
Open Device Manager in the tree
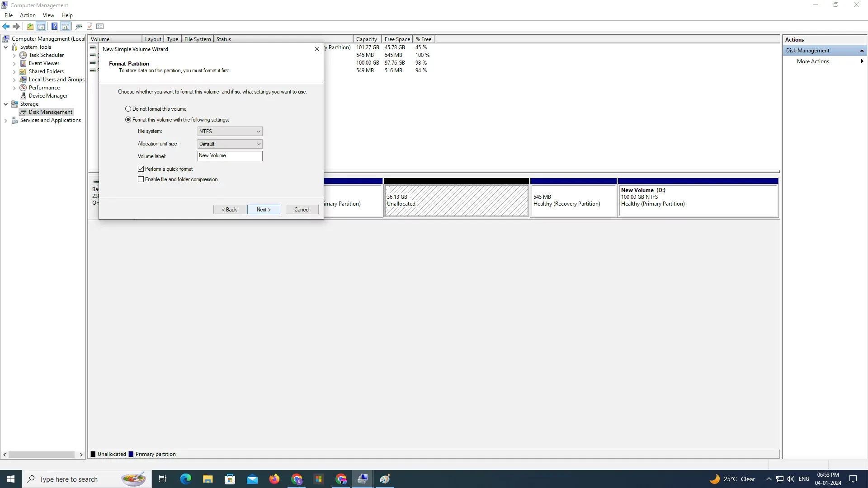[48, 96]
